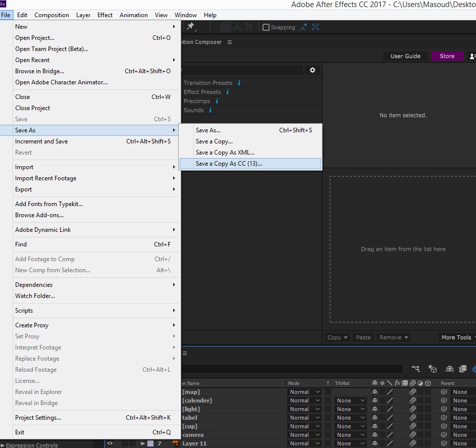
Task: Open the TrkMat dropdown for tabel layer
Action: point(351,418)
